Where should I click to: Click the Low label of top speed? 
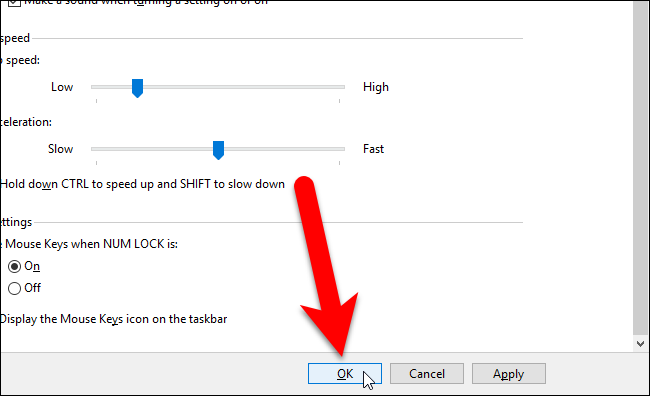point(62,87)
